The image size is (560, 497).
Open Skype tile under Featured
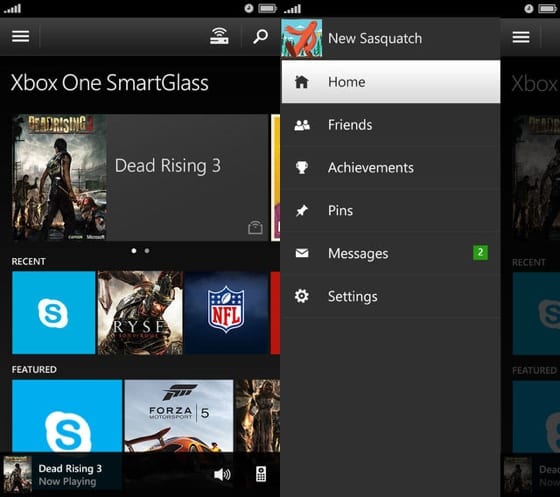67,416
